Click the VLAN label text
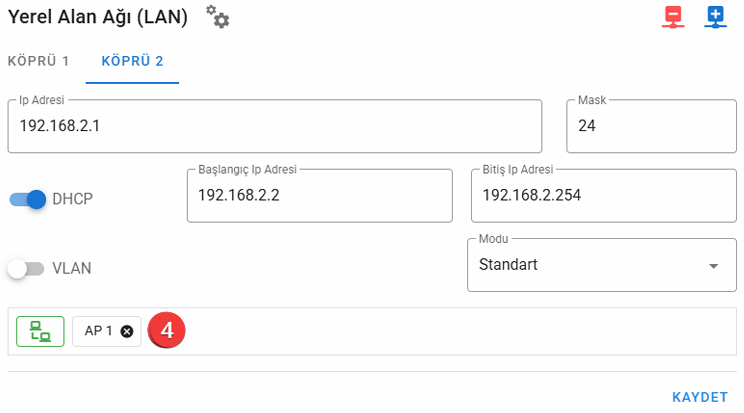Image resolution: width=744 pixels, height=413 pixels. click(x=72, y=268)
